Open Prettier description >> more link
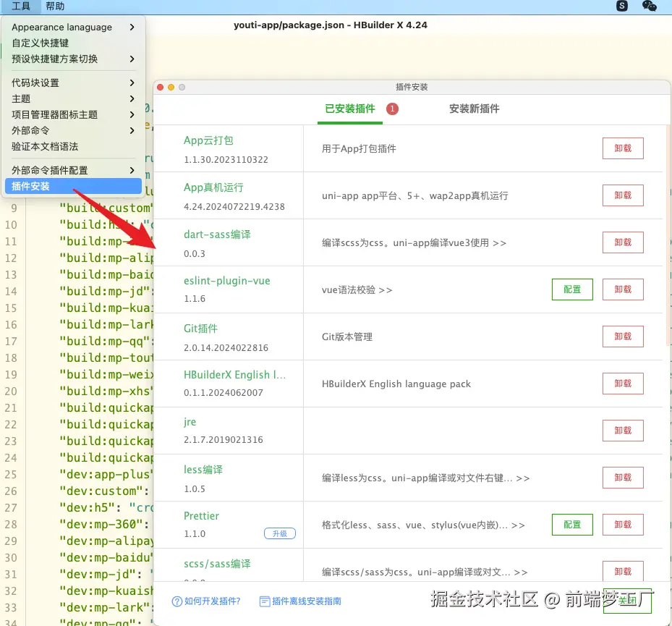 (x=518, y=525)
